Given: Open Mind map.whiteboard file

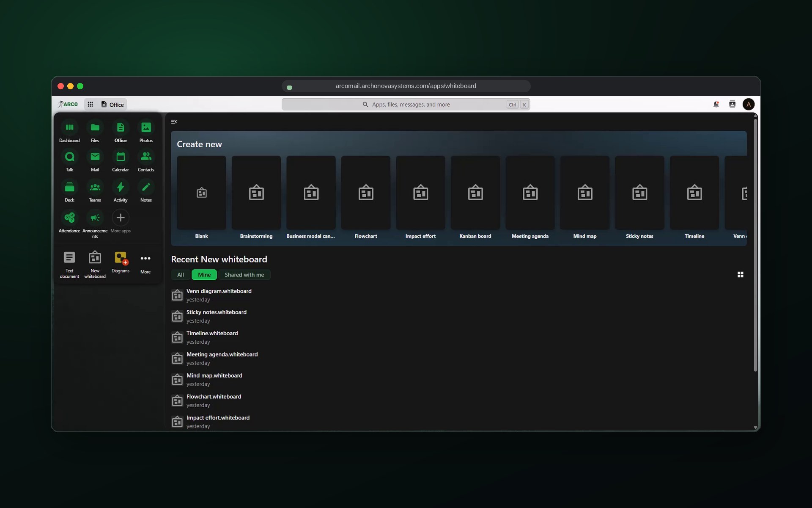Looking at the screenshot, I should click(214, 375).
